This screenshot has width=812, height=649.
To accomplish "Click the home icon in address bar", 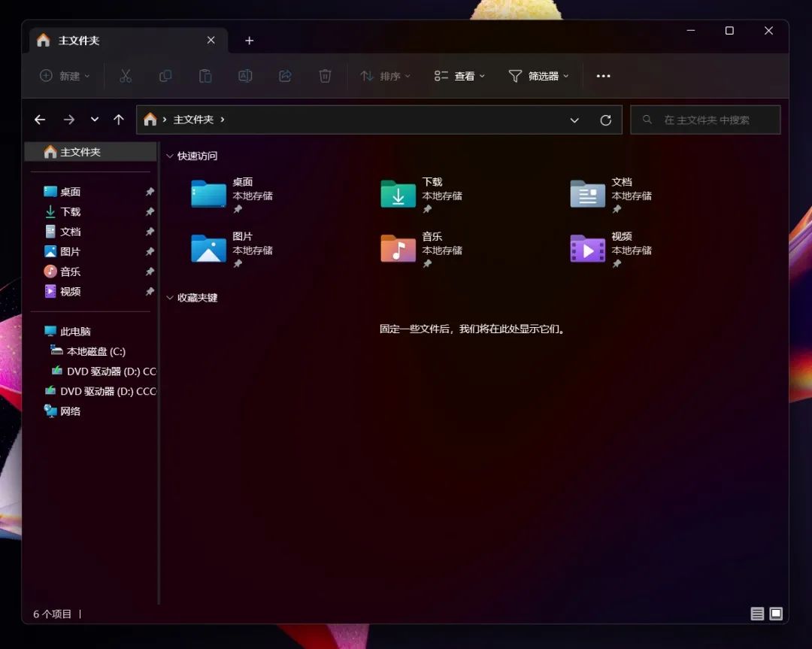I will [150, 120].
